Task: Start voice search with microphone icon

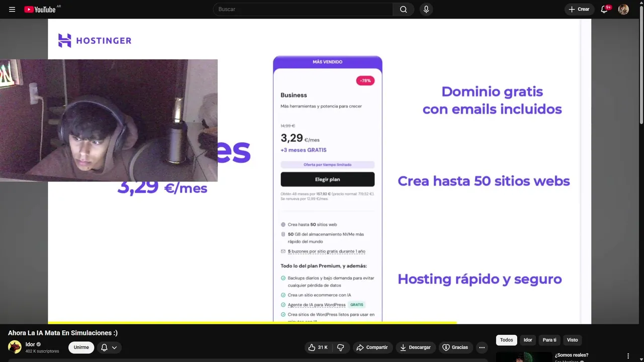Action: [x=426, y=9]
